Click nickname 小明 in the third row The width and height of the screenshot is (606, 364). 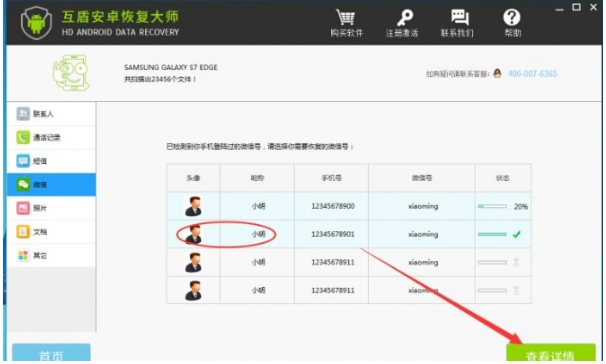tap(259, 262)
